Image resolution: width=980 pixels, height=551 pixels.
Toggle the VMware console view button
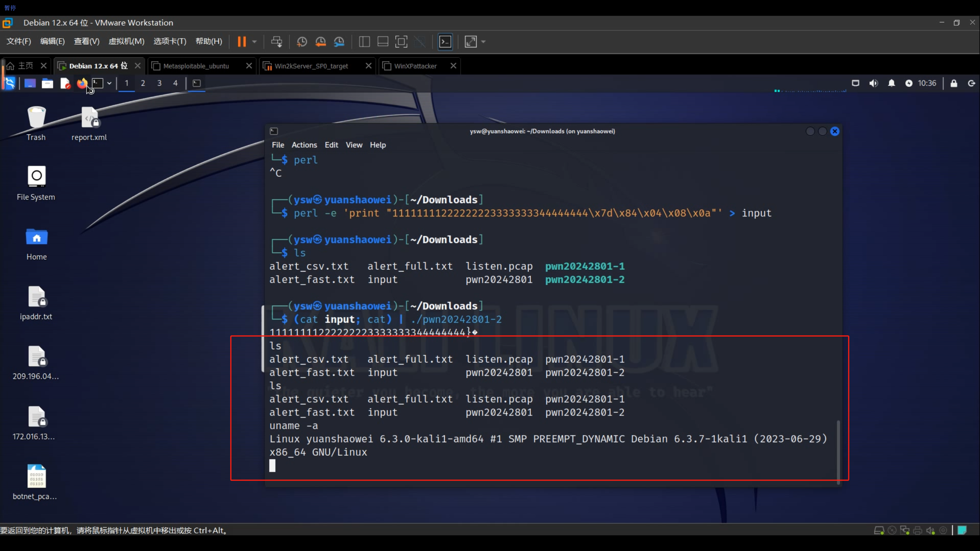coord(445,41)
